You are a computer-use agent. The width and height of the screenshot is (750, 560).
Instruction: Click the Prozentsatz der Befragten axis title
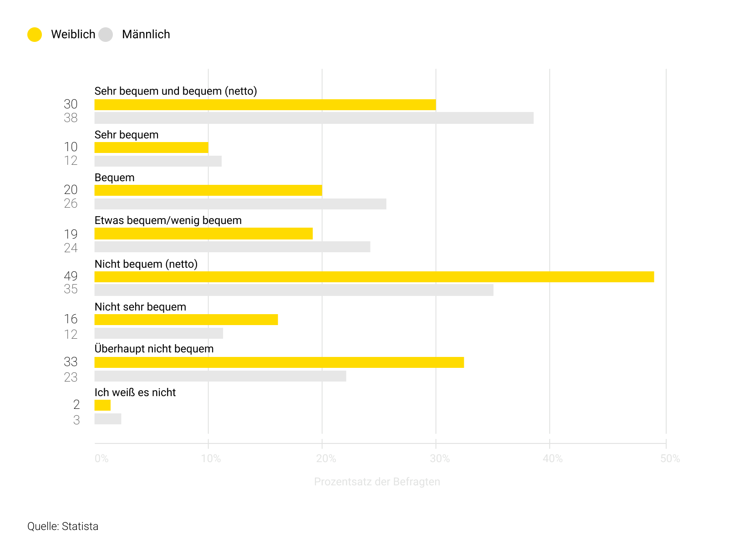(x=377, y=482)
